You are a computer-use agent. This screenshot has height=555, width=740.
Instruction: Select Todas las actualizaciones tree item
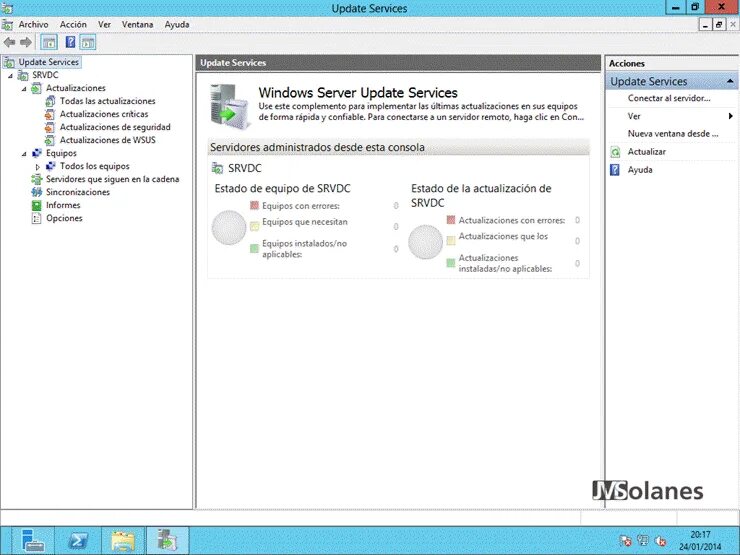tap(108, 101)
